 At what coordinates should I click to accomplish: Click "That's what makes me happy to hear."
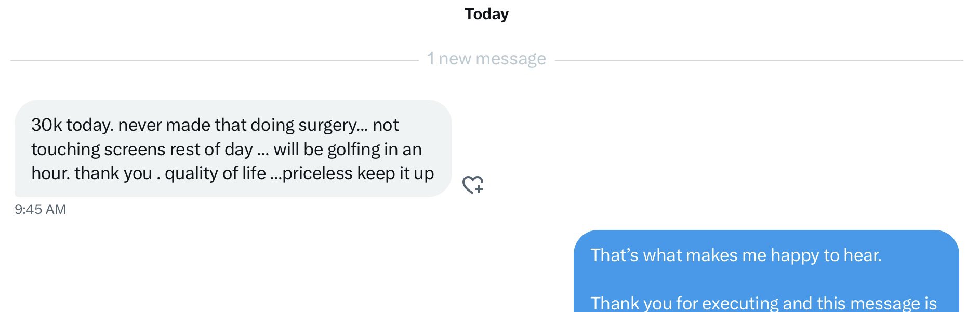coord(736,255)
